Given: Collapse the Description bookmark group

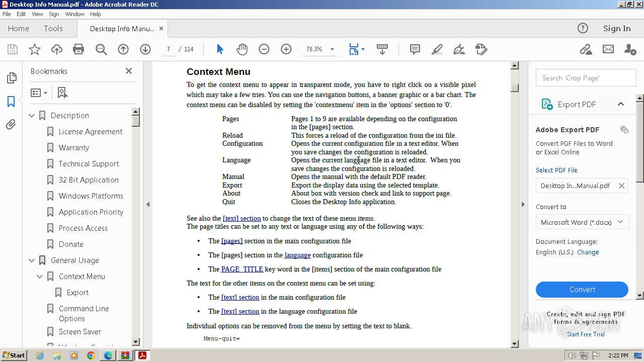Looking at the screenshot, I should point(32,116).
